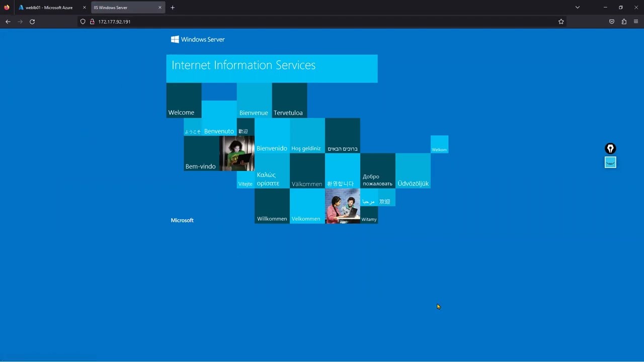644x362 pixels.
Task: Minimize the browser window
Action: click(x=605, y=8)
